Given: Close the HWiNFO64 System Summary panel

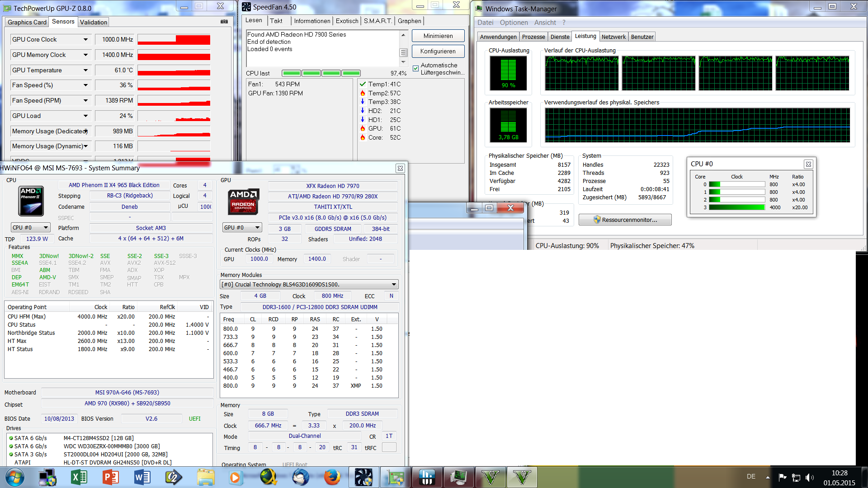Looking at the screenshot, I should pos(400,169).
